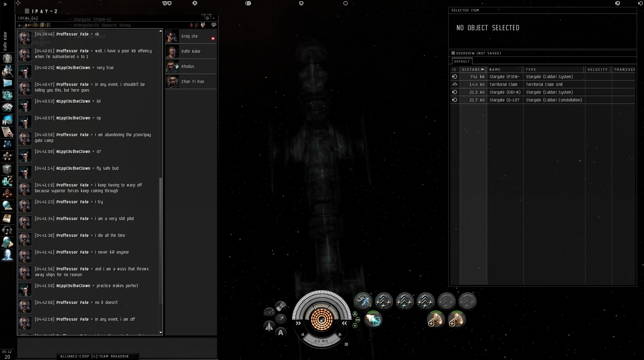
Task: Select the Local [4] chat tab
Action: click(x=28, y=18)
